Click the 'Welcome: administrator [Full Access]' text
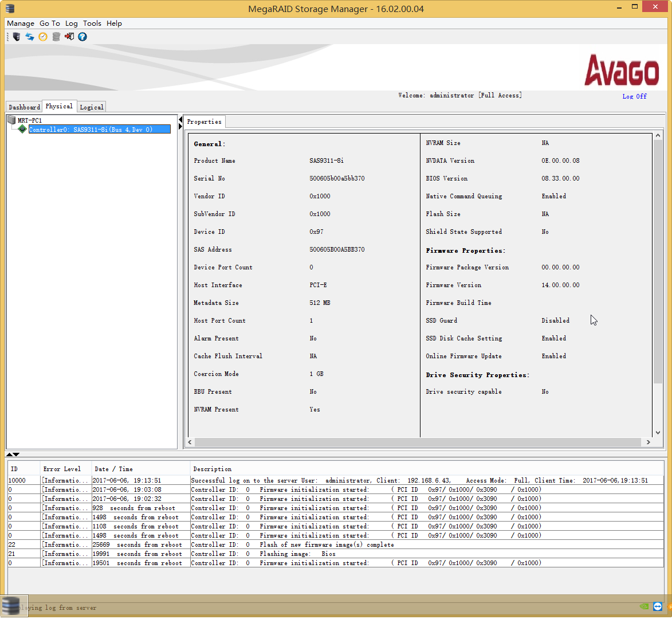This screenshot has width=672, height=619. tap(460, 96)
